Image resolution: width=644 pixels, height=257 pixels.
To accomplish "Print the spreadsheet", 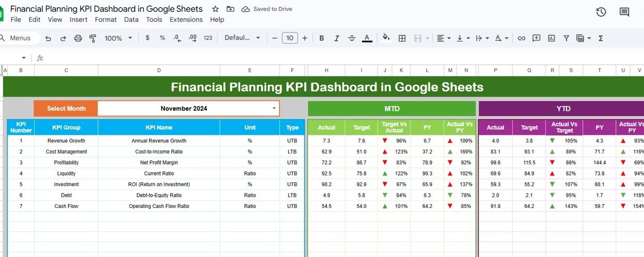I will (78, 38).
